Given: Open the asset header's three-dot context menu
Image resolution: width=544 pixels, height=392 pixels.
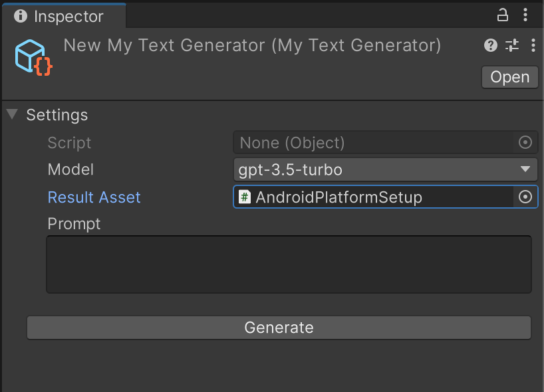Looking at the screenshot, I should (533, 45).
